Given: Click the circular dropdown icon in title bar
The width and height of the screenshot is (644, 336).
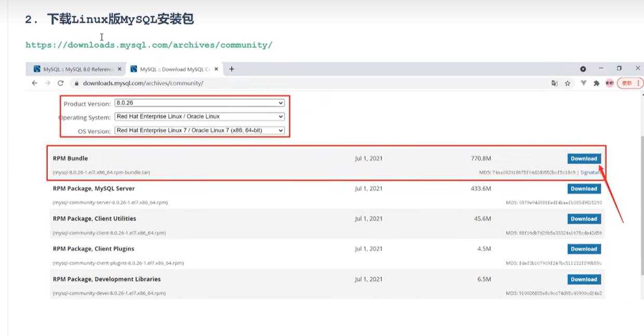Looking at the screenshot, I should point(583,69).
